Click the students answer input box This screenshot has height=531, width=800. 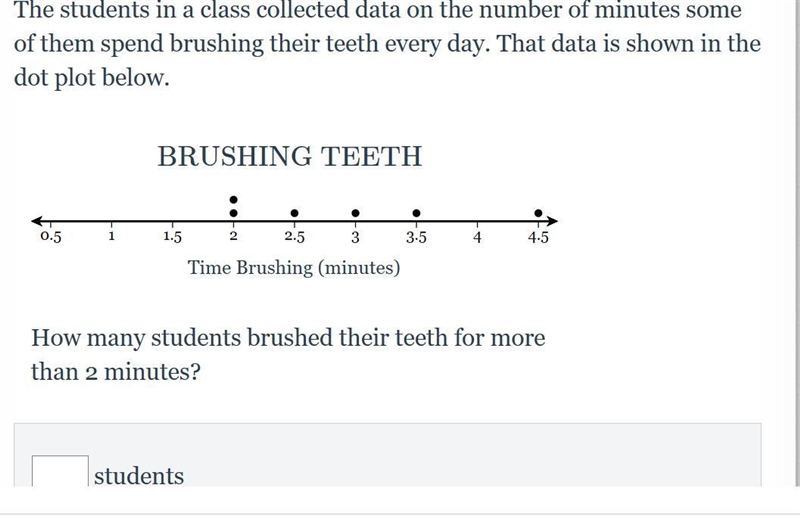point(60,471)
